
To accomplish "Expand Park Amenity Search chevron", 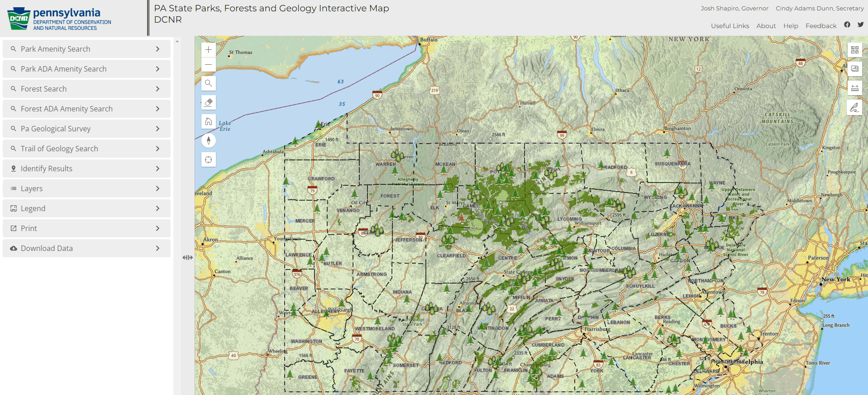I will point(157,49).
